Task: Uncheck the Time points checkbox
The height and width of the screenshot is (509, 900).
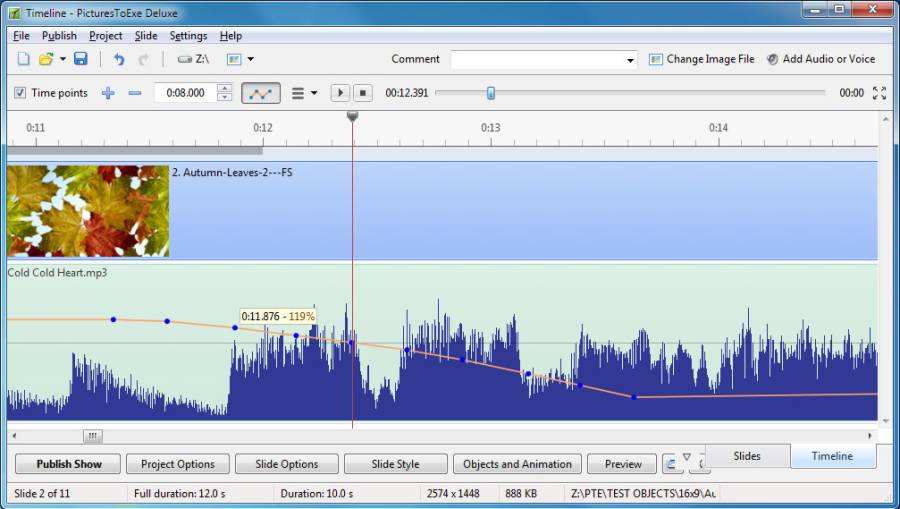Action: (x=20, y=93)
